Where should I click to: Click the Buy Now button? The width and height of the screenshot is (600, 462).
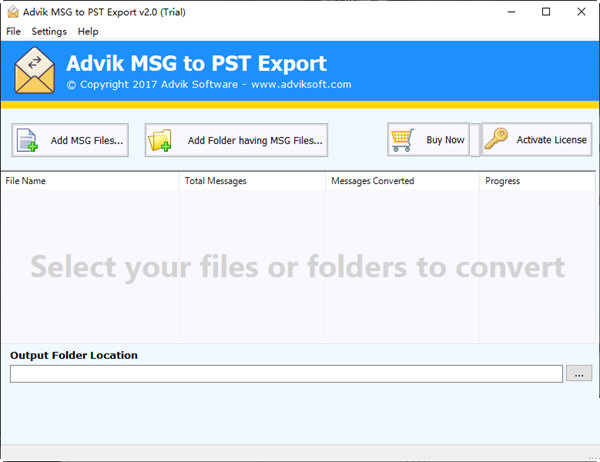(x=428, y=139)
